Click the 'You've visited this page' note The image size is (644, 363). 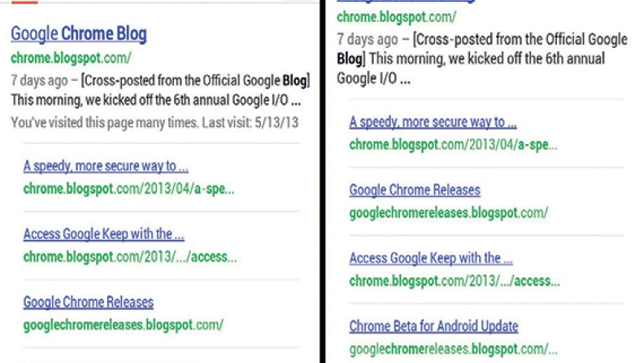pos(154,123)
